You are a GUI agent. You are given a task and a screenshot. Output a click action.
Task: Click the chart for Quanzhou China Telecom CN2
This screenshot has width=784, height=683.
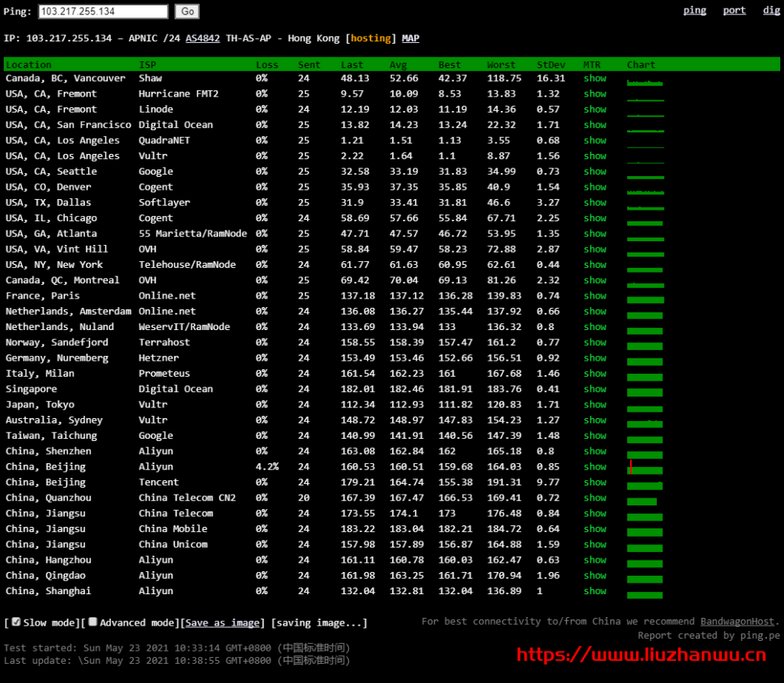point(642,501)
